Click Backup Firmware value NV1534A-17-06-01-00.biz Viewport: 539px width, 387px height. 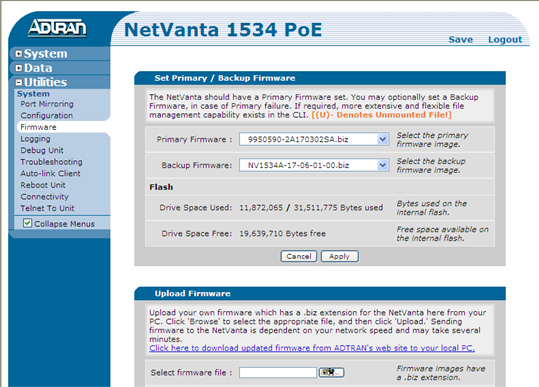(298, 165)
